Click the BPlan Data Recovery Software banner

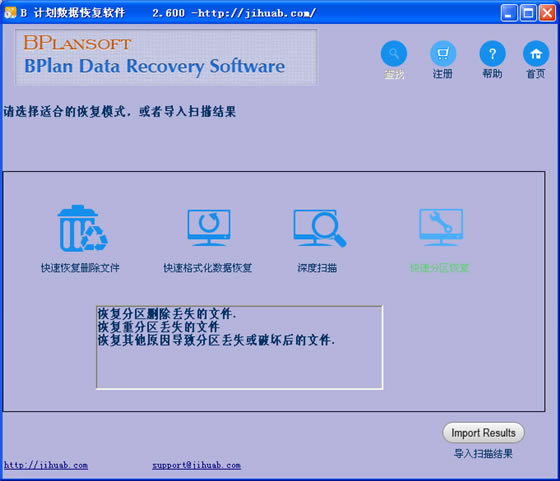pos(166,57)
